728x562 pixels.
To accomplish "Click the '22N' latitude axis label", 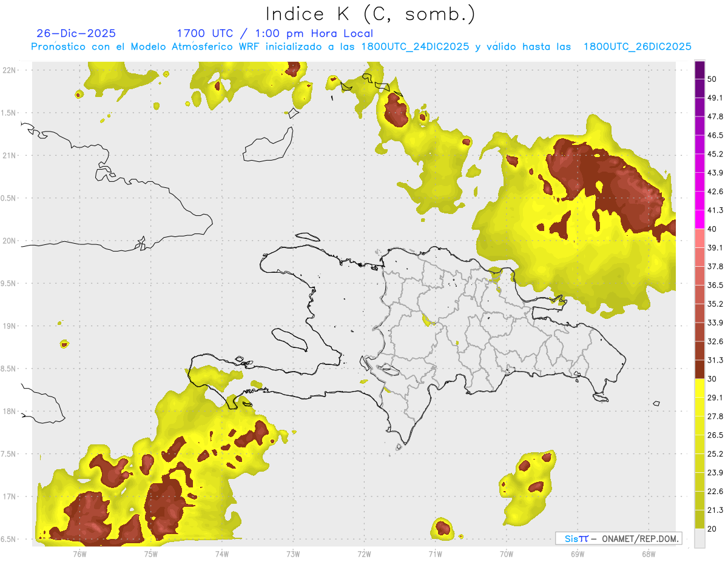I will [9, 70].
